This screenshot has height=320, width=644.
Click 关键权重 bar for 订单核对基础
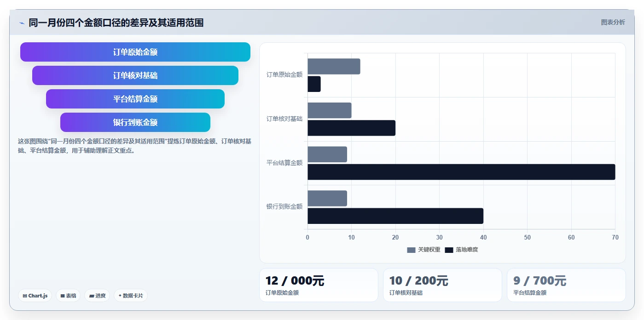(x=330, y=110)
